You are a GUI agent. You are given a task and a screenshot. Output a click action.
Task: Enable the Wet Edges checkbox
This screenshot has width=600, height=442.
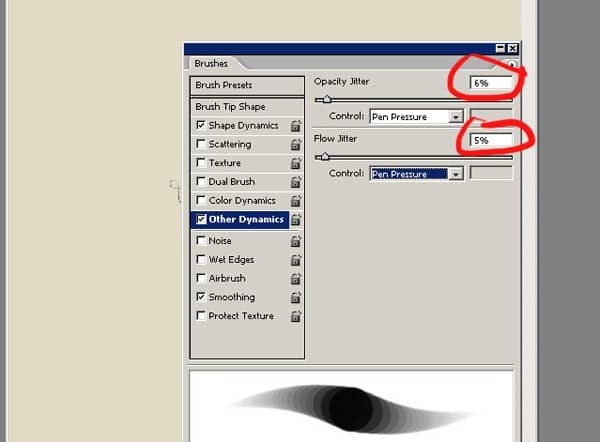[x=201, y=259]
